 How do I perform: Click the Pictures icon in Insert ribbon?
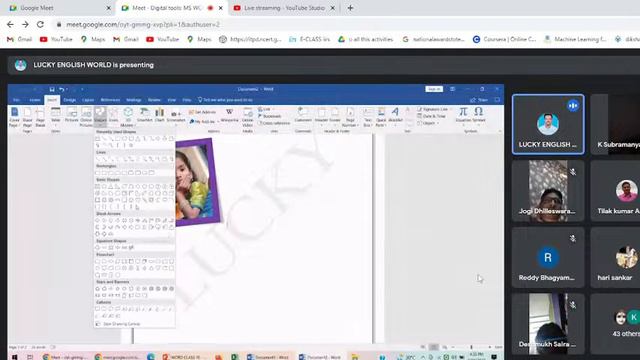pos(71,115)
